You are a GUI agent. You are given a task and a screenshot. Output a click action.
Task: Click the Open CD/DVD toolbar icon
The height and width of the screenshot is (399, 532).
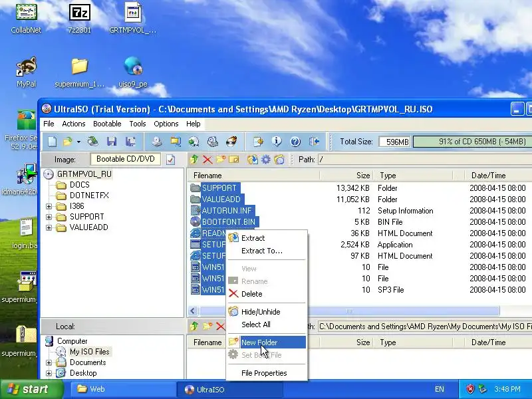click(x=92, y=142)
